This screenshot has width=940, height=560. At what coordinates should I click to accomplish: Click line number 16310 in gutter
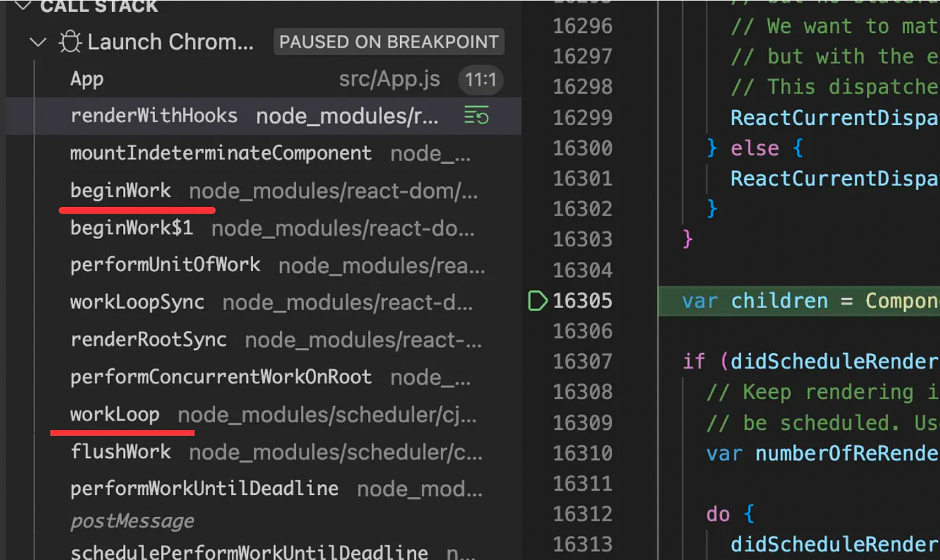pos(583,453)
